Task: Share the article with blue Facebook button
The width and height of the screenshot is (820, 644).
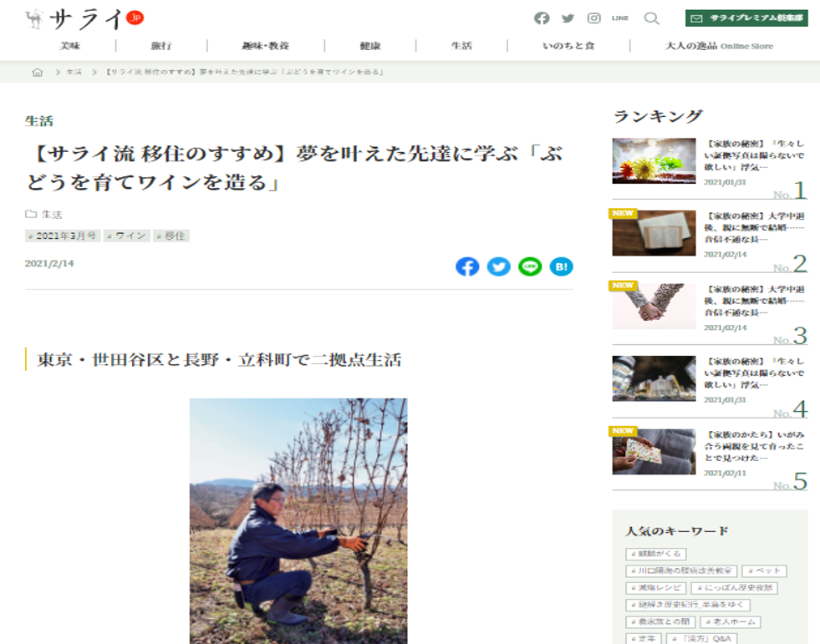Action: click(x=467, y=266)
